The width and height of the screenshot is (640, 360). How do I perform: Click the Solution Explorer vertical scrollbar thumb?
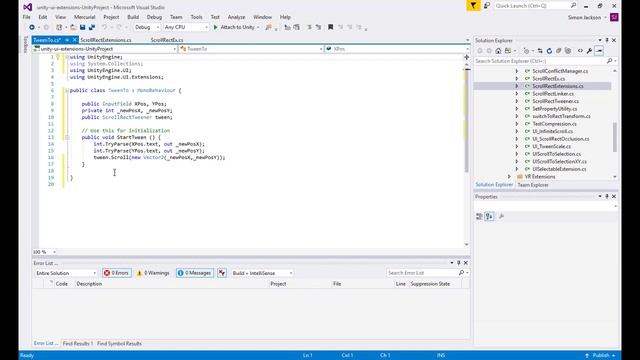pos(615,137)
